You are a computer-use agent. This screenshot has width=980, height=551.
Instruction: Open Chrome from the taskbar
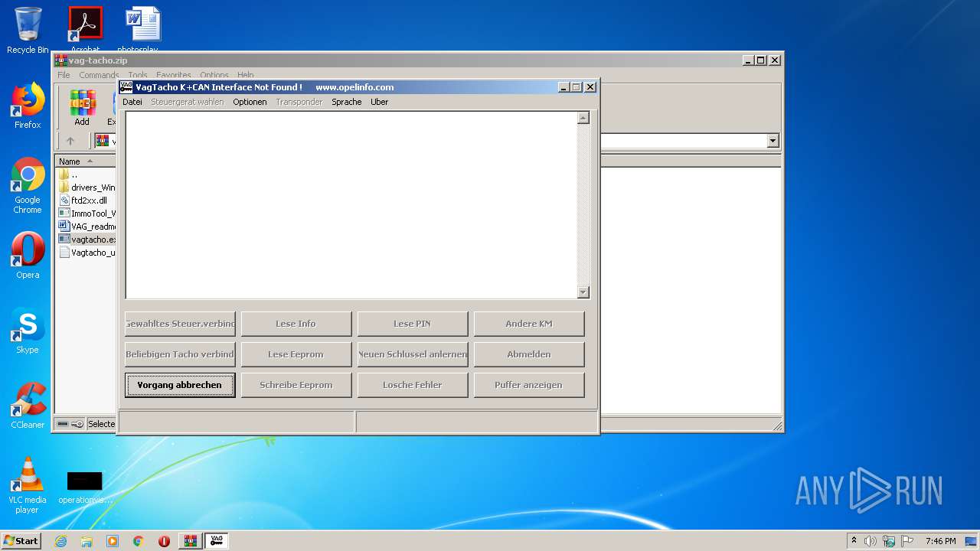(x=139, y=541)
